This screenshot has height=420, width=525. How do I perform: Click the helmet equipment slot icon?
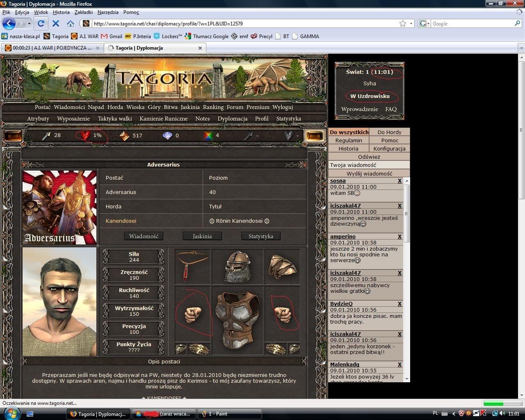(238, 267)
